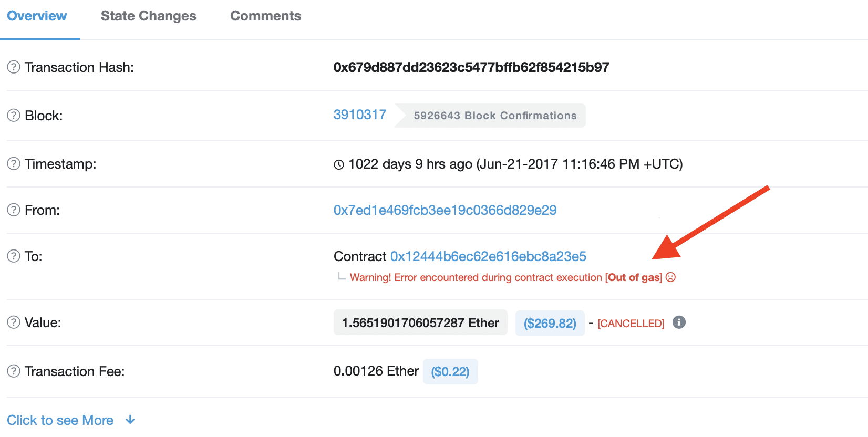
Task: Click question mark icon beside Value
Action: click(x=14, y=322)
